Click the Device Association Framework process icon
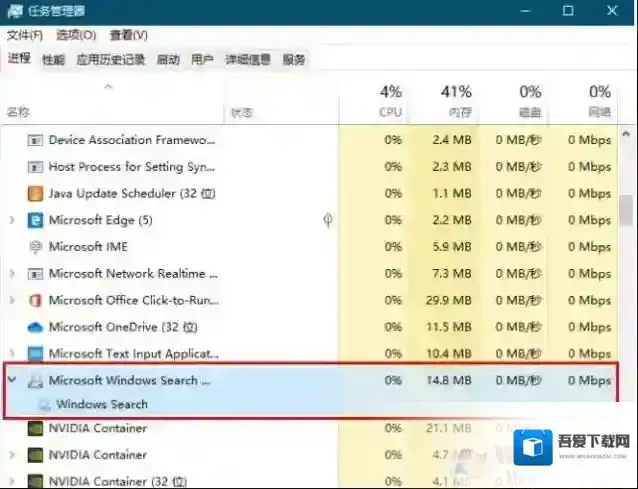638x489 pixels. 35,140
